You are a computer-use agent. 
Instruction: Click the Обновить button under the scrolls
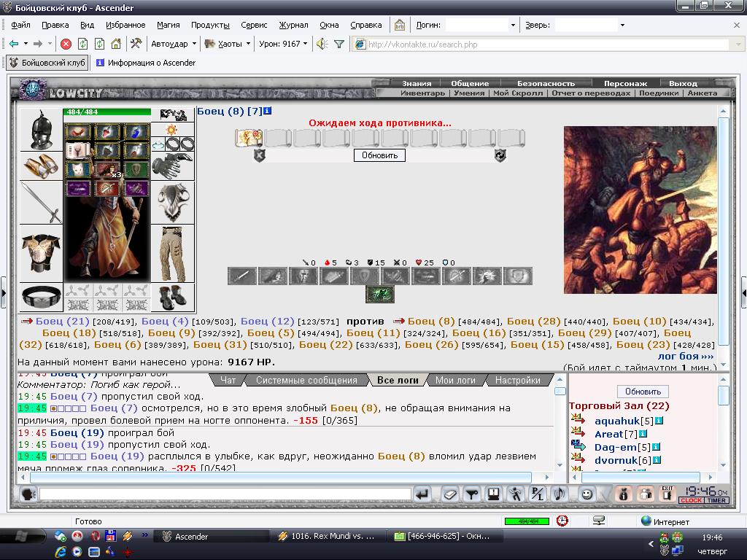(x=379, y=155)
